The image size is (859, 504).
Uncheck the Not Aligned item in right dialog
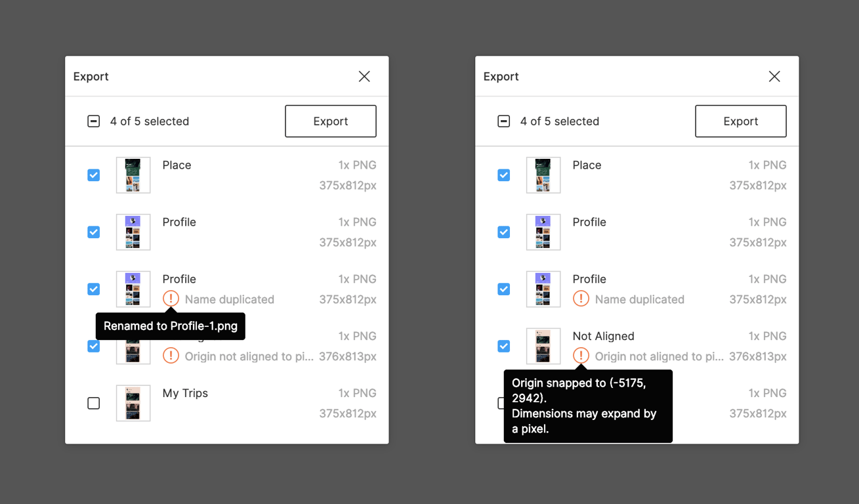(x=504, y=346)
